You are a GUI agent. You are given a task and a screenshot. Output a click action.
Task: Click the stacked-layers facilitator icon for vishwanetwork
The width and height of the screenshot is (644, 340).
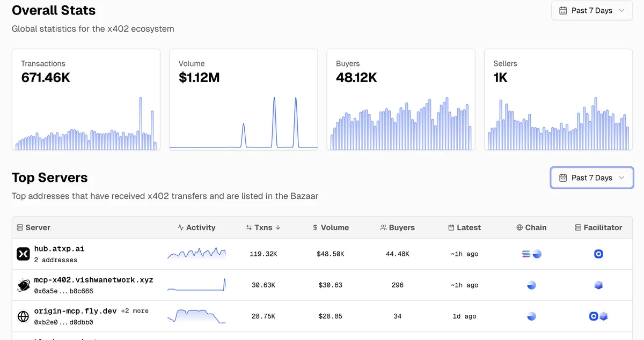pyautogui.click(x=598, y=285)
